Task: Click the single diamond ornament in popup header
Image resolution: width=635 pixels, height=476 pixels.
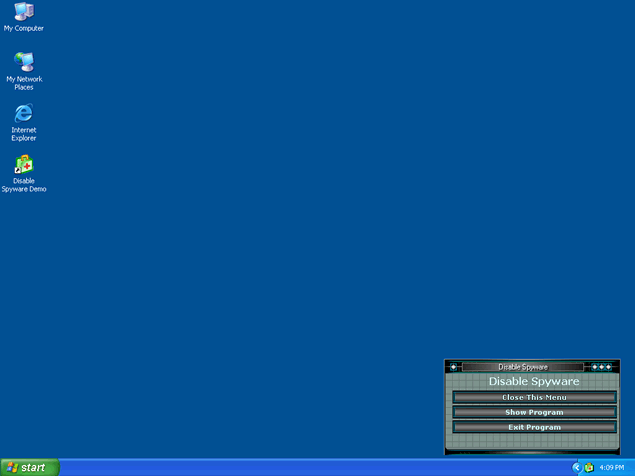Action: tap(454, 367)
